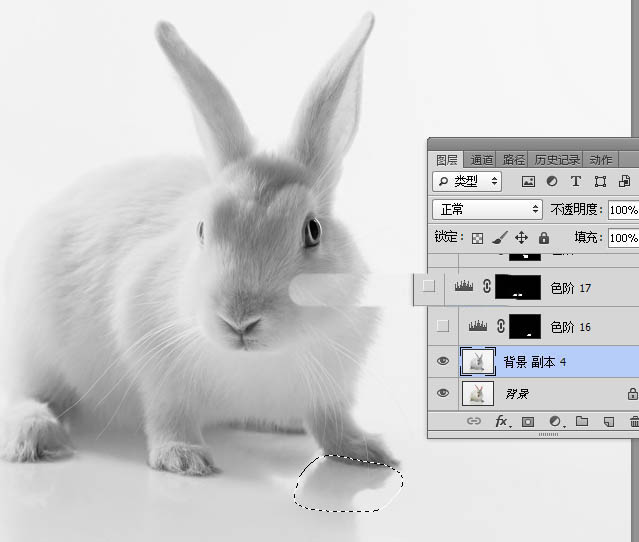The height and width of the screenshot is (542, 639).
Task: Select the 背景 layer thumbnail
Action: [x=478, y=393]
